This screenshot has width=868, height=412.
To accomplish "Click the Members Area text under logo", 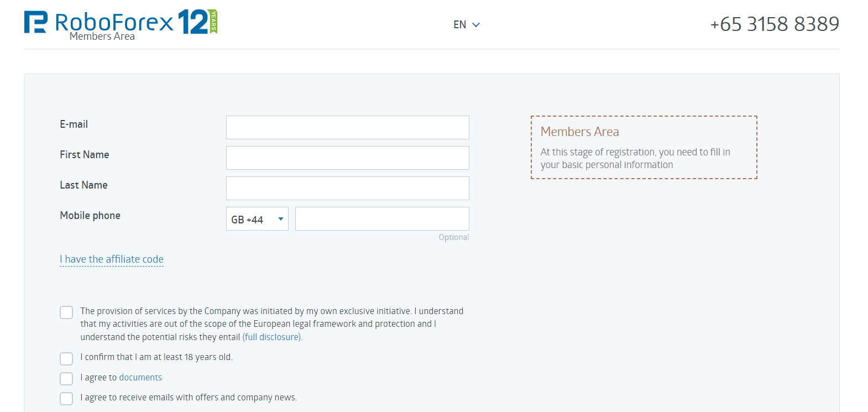I will (x=102, y=36).
